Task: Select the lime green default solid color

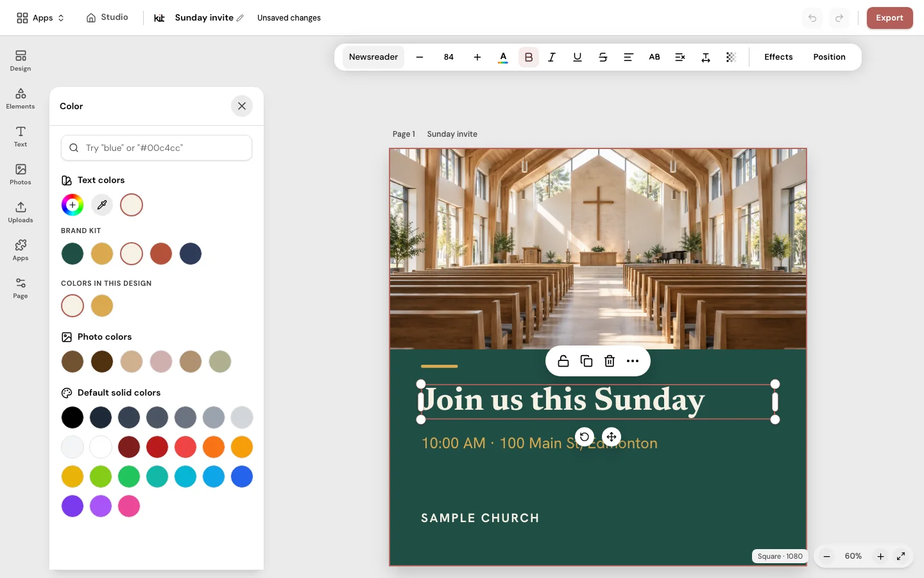Action: pyautogui.click(x=101, y=477)
